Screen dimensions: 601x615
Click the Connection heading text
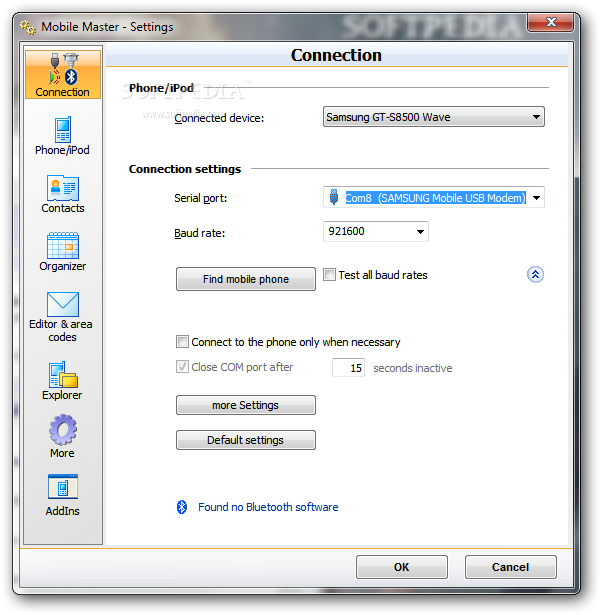(x=336, y=55)
